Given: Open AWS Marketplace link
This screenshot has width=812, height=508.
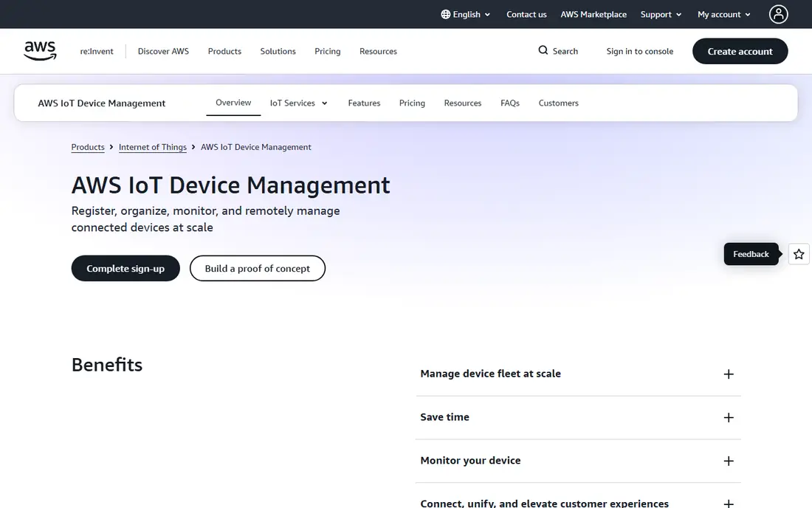Looking at the screenshot, I should tap(593, 15).
